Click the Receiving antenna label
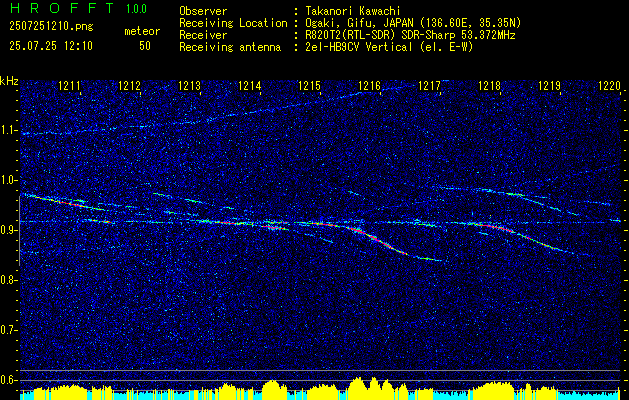Viewport: 629px width, 400px height. point(230,47)
